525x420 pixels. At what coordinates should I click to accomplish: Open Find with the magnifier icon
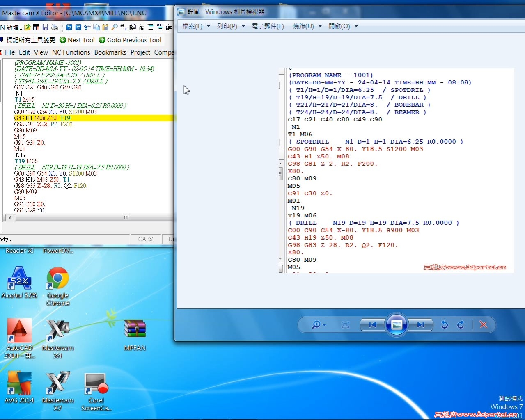click(x=115, y=27)
